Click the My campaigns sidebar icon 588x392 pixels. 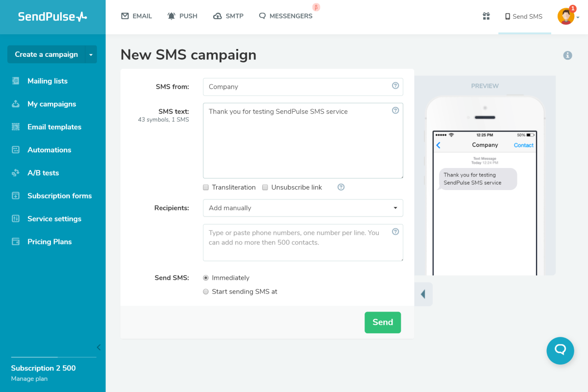click(x=16, y=104)
